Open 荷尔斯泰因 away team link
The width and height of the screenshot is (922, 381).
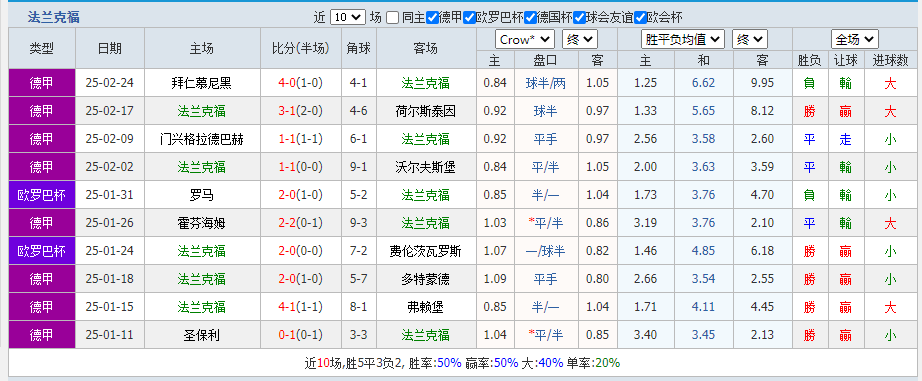point(426,111)
